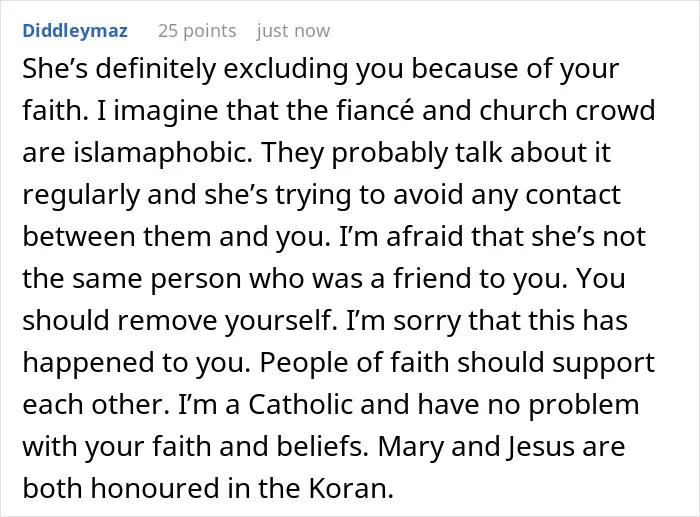The height and width of the screenshot is (517, 700).
Task: Open the Diddleymaz user profile link
Action: pyautogui.click(x=75, y=31)
